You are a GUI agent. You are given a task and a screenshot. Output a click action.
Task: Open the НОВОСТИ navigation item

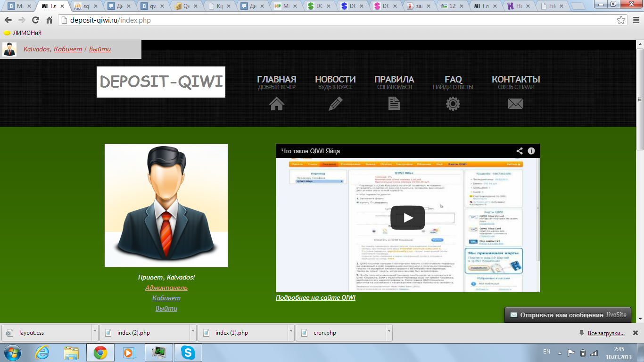(335, 82)
